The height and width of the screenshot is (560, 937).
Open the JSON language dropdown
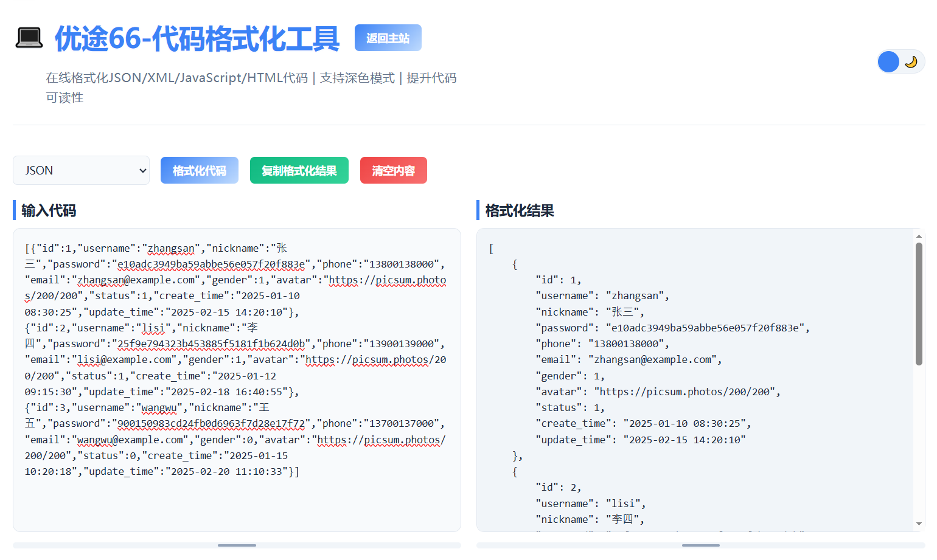81,170
